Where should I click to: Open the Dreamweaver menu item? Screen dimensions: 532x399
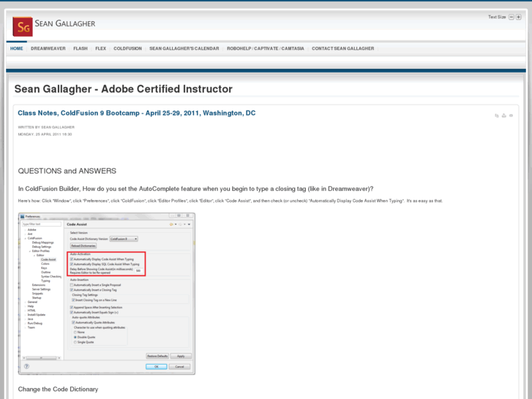pyautogui.click(x=48, y=48)
